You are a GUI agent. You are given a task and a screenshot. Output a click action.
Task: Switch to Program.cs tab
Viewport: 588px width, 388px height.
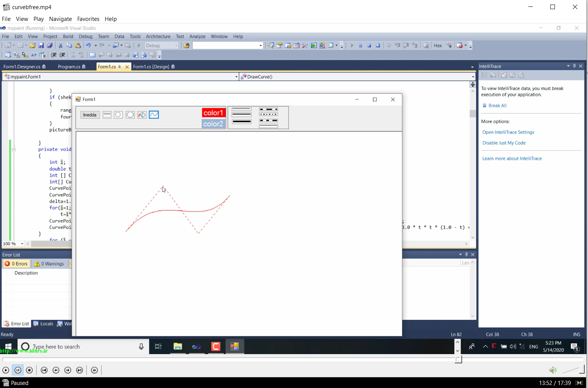(72, 67)
